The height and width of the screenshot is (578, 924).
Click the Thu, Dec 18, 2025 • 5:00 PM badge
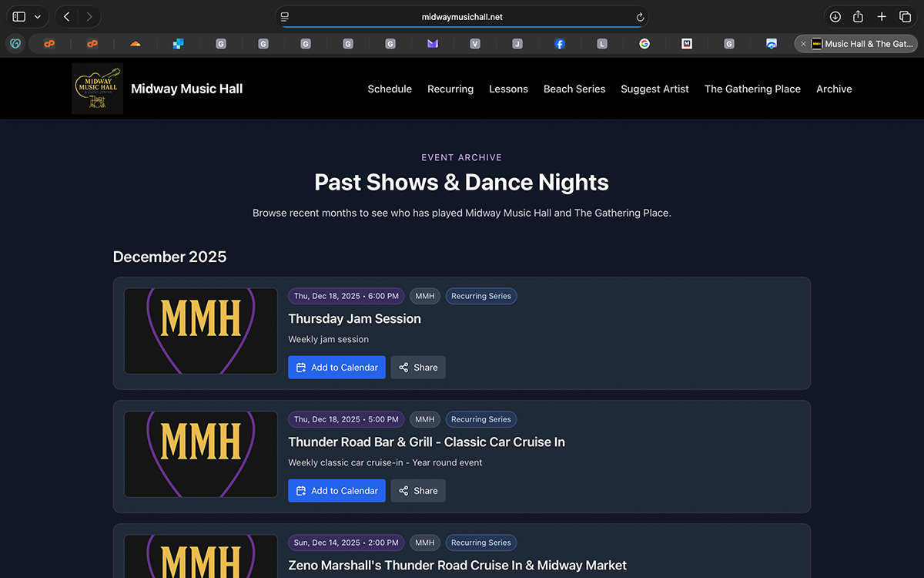pos(346,419)
